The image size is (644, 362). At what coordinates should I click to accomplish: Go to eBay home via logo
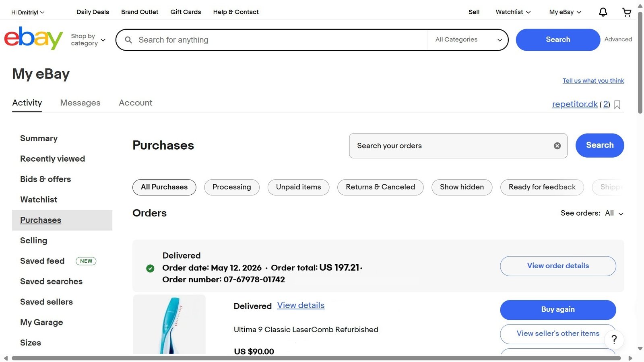click(34, 39)
